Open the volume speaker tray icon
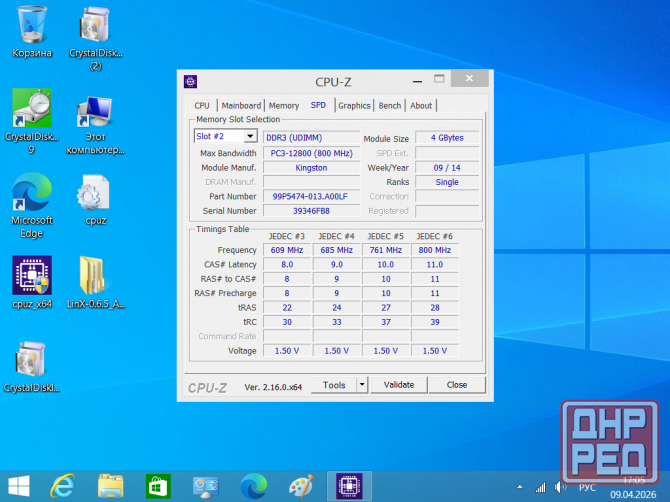 tap(560, 487)
